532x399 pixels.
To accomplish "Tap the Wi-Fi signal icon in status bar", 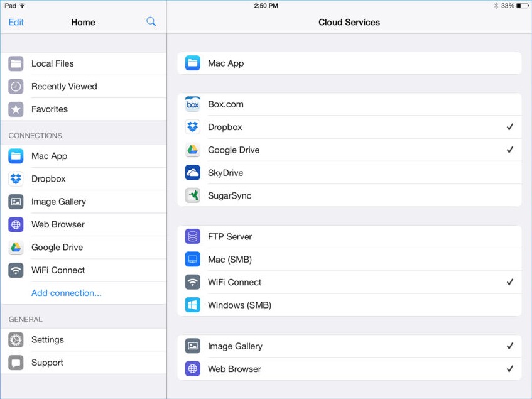I will click(23, 6).
